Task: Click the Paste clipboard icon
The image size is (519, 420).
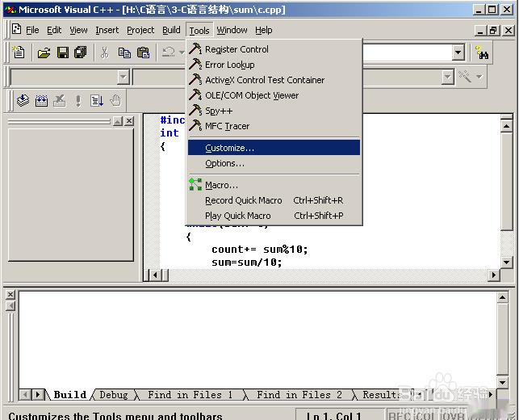Action: point(144,52)
